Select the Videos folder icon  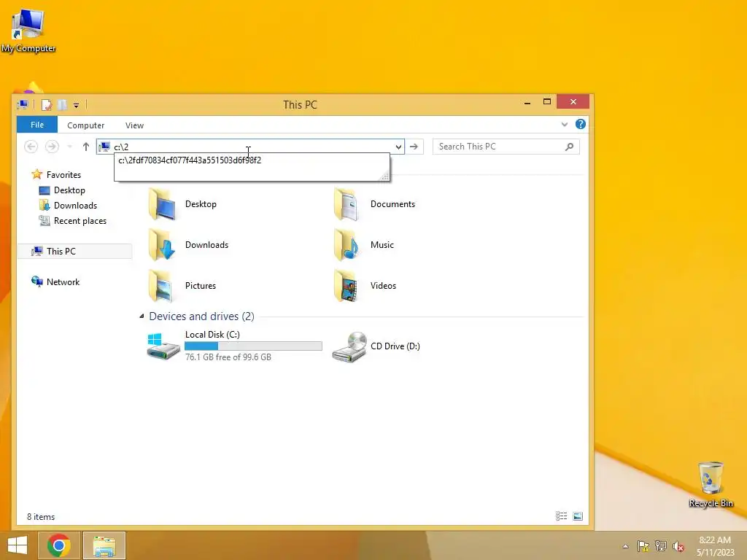click(347, 286)
